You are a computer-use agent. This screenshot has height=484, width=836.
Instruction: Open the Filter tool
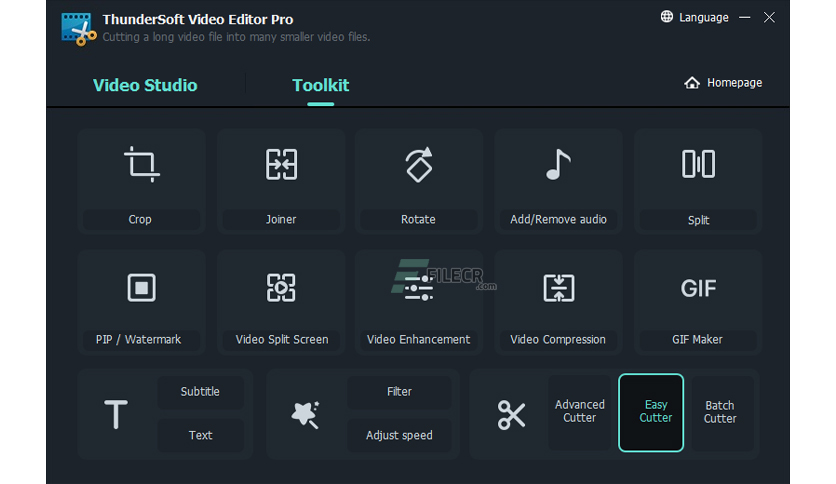click(399, 392)
